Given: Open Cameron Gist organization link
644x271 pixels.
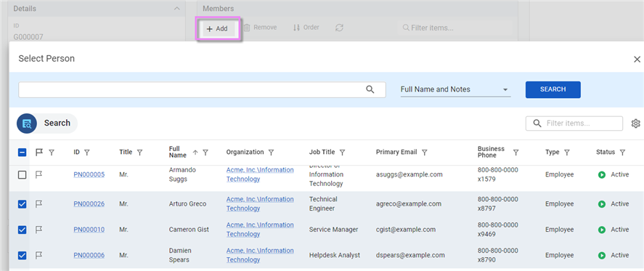Looking at the screenshot, I should click(x=260, y=230).
